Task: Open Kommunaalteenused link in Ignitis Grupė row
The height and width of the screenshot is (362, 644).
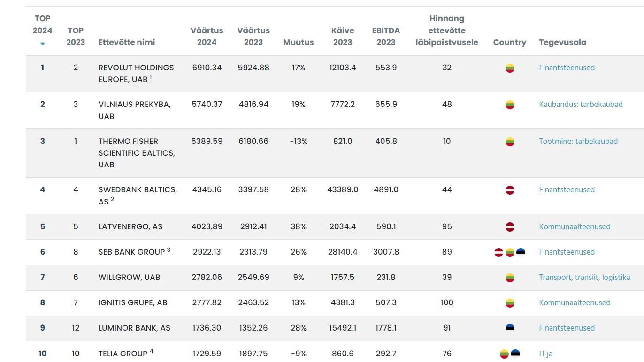Action: pos(575,303)
